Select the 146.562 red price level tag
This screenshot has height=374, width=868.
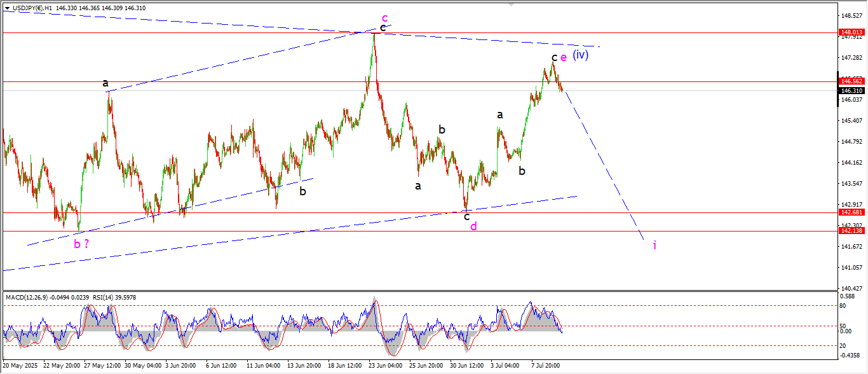(x=851, y=81)
